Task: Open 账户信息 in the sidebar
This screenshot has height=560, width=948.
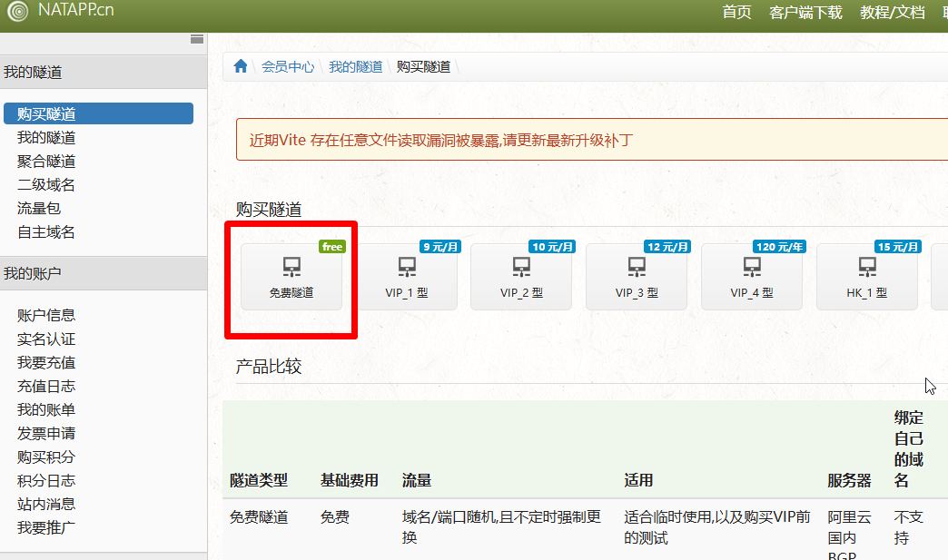Action: pos(46,315)
